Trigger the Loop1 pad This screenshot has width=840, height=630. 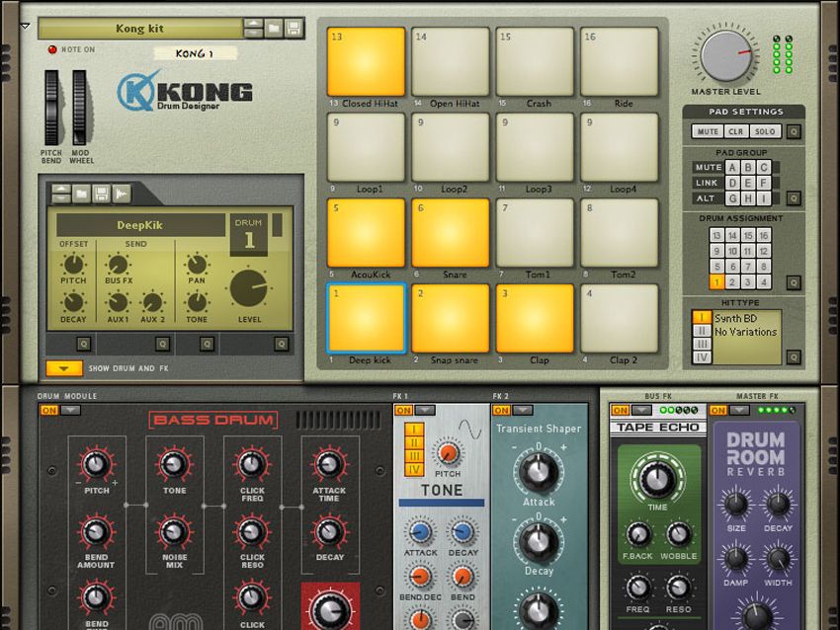tap(366, 147)
